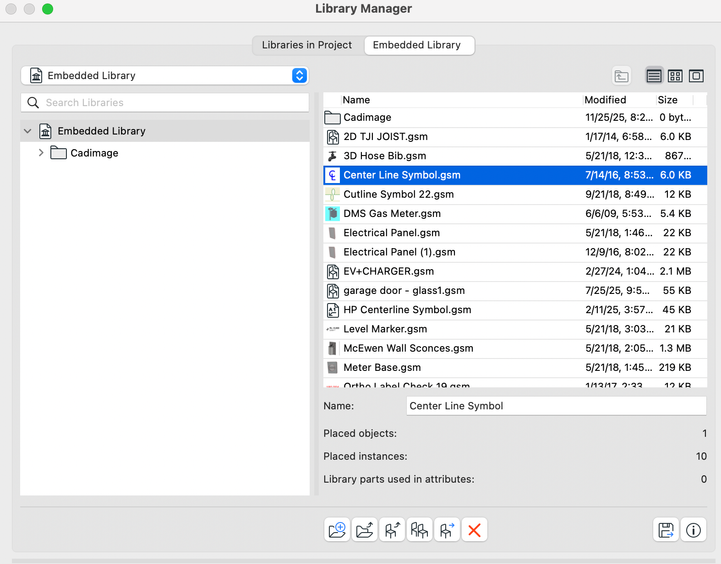This screenshot has width=721, height=564.
Task: Select Embedded Library in the tree
Action: point(165,131)
